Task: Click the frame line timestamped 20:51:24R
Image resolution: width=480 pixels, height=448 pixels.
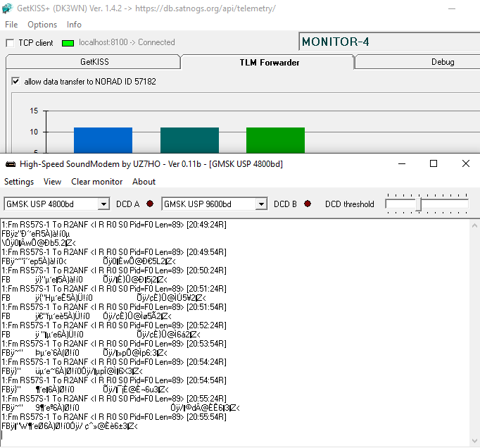Action: (114, 289)
